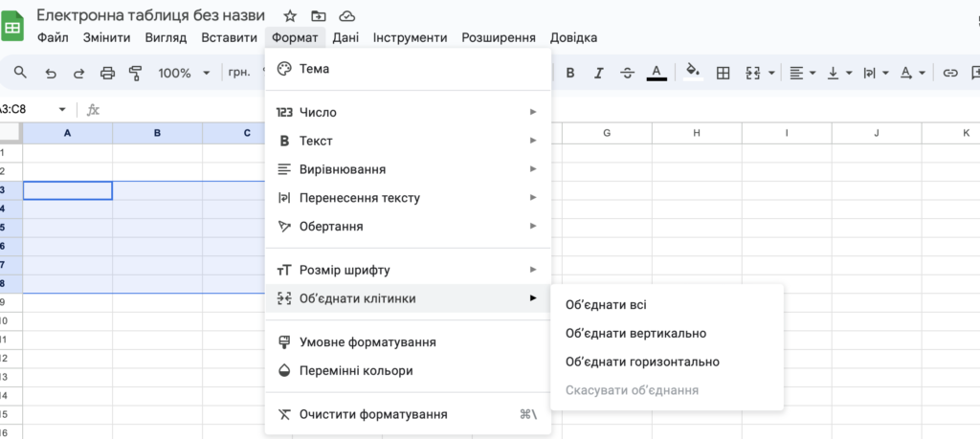Viewport: 980px width, 439px height.
Task: Open Перемінні кольори
Action: click(x=408, y=370)
